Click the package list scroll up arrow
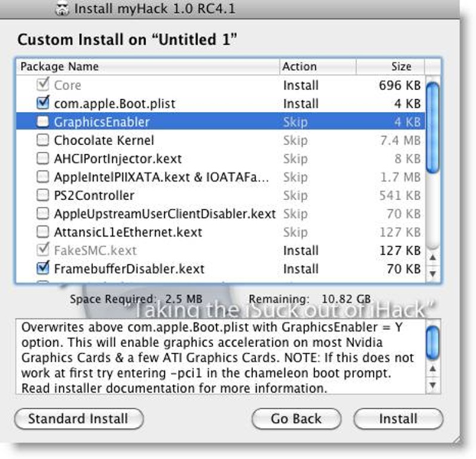Image resolution: width=476 pixels, height=459 pixels. tap(433, 258)
